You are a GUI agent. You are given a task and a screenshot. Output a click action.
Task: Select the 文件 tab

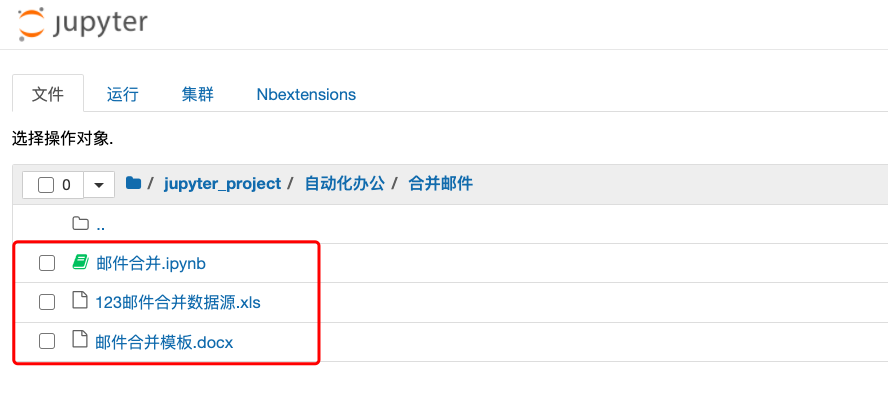click(x=48, y=94)
